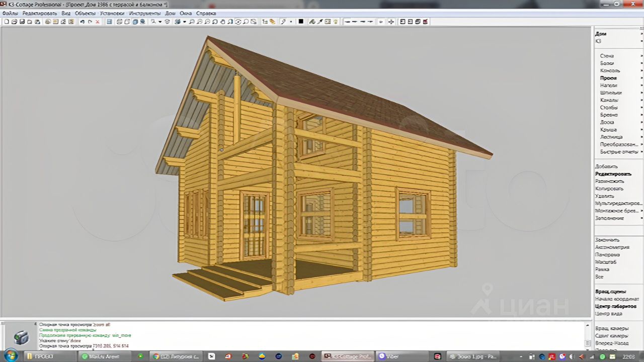This screenshot has height=362, width=644.
Task: Click the lightbulb icon in toolbar
Action: point(336,22)
